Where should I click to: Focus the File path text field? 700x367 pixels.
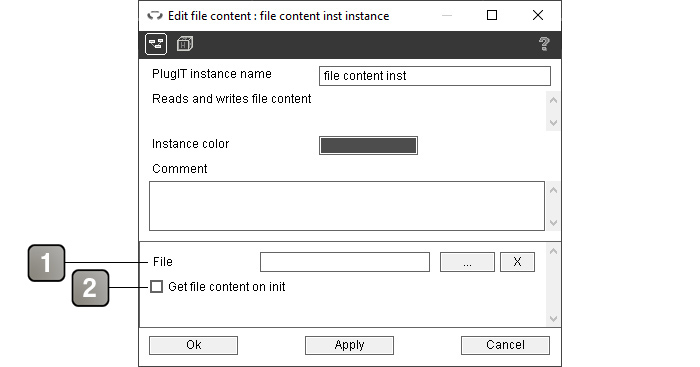pyautogui.click(x=345, y=262)
